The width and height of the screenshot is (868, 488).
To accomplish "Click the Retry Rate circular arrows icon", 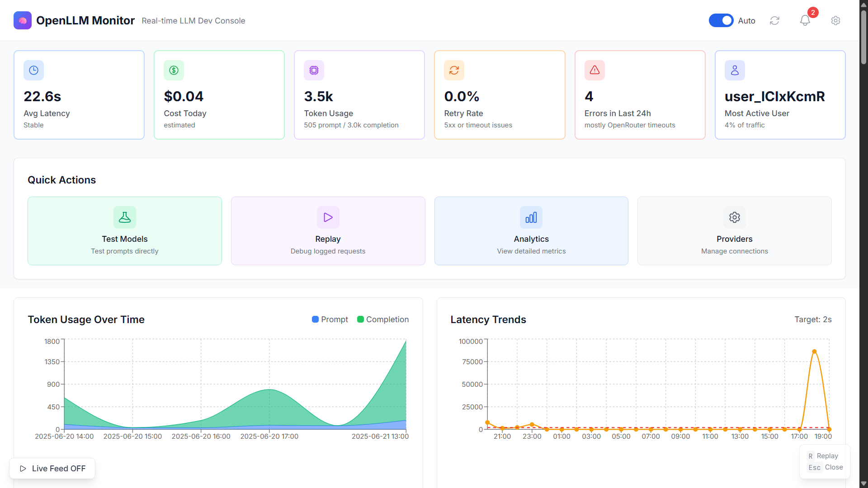I will pos(454,70).
